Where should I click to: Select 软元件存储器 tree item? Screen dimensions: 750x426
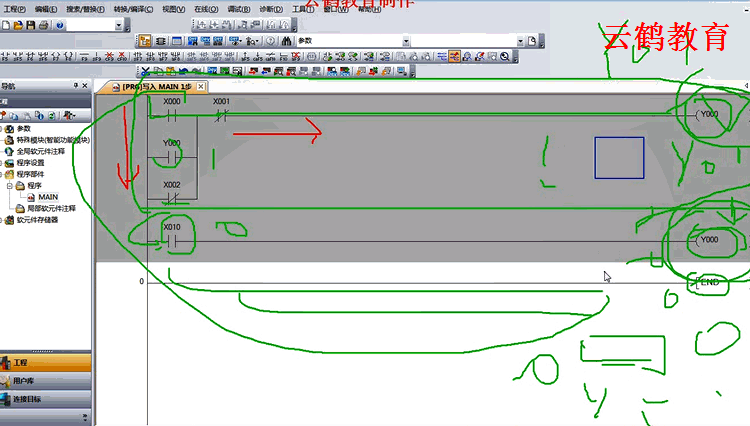click(x=37, y=220)
